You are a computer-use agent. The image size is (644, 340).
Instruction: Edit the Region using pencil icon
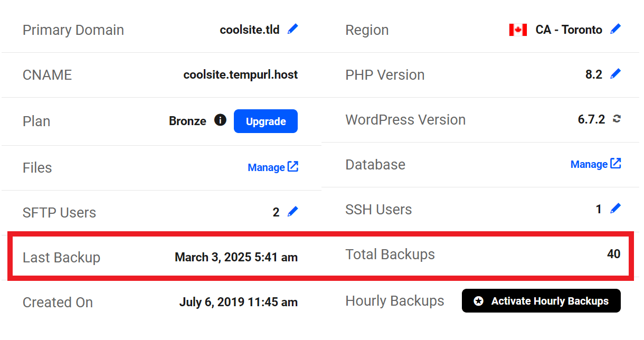point(615,29)
